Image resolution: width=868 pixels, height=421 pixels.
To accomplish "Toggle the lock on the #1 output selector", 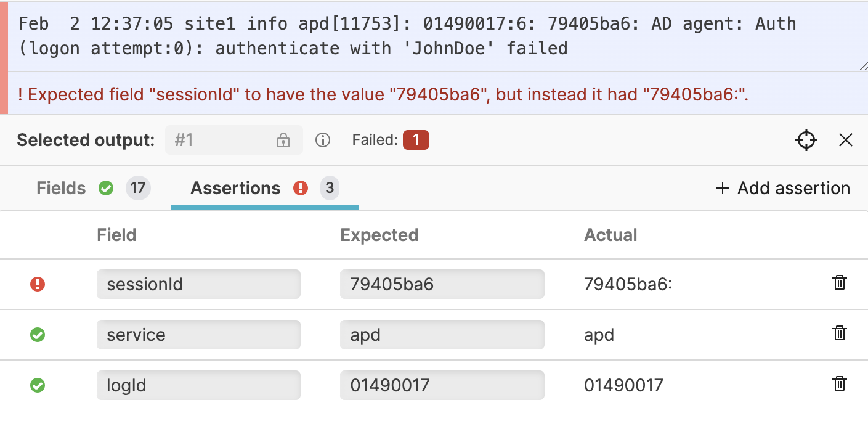I will pyautogui.click(x=283, y=140).
